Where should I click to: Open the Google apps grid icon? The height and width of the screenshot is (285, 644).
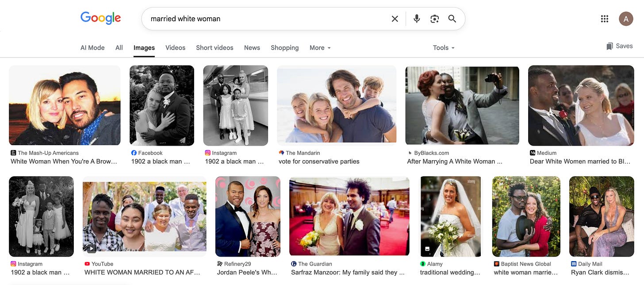(605, 19)
